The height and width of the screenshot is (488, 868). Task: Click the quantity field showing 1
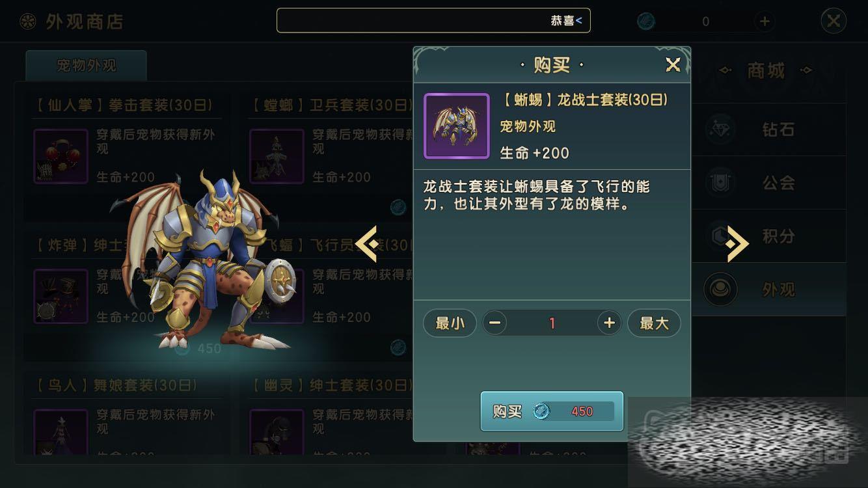(x=552, y=323)
